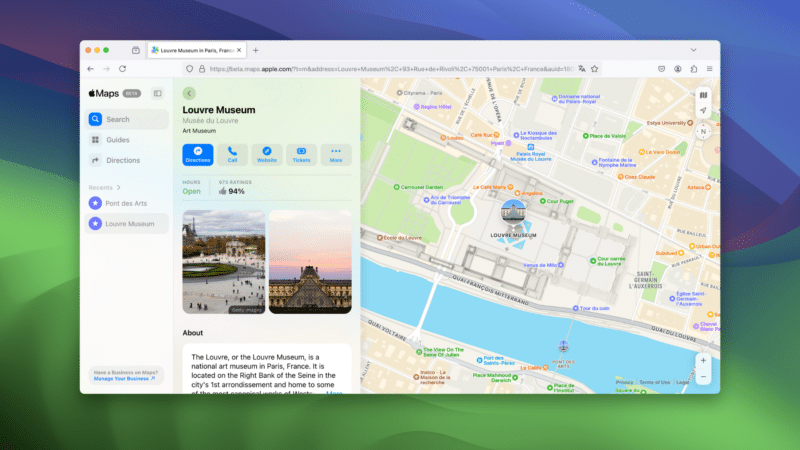Open the tracking protection shield icon
The image size is (800, 450).
tap(189, 69)
